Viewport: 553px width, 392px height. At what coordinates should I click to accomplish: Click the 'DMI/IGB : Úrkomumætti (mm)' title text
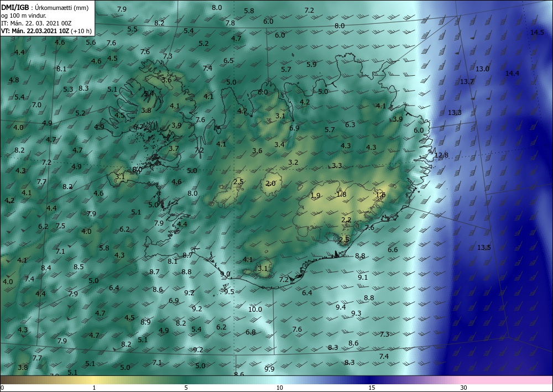click(44, 7)
